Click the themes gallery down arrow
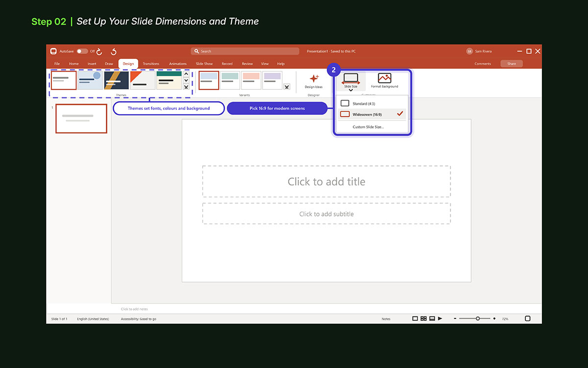The image size is (588, 368). pos(186,80)
